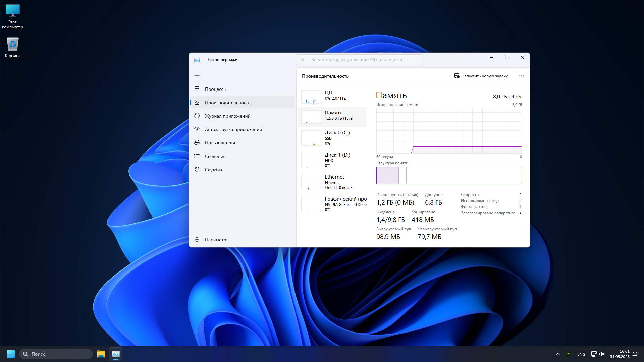Image resolution: width=644 pixels, height=362 pixels.
Task: Expand hidden system tray icons chevron
Action: [x=557, y=354]
